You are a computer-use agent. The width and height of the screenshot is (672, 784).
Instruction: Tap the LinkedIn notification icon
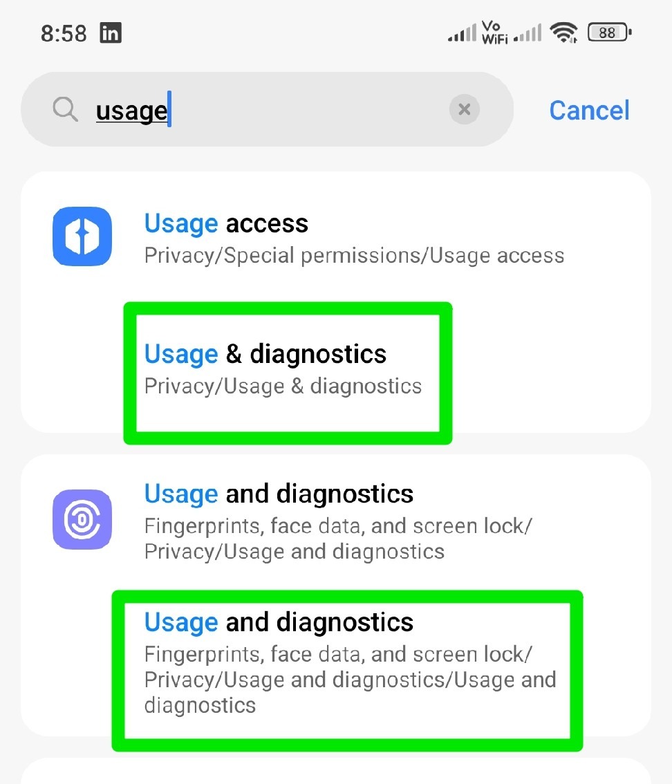pyautogui.click(x=111, y=32)
